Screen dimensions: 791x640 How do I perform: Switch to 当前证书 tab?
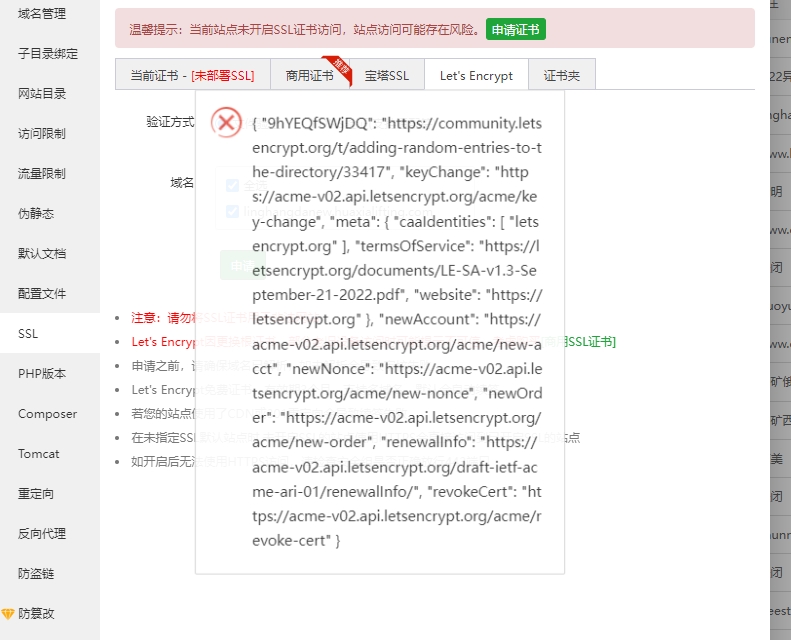tap(193, 75)
